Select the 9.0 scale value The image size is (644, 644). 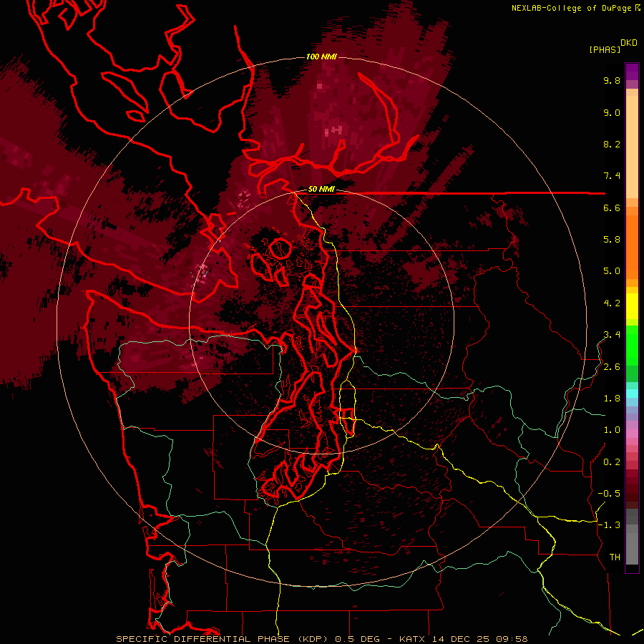(x=612, y=112)
